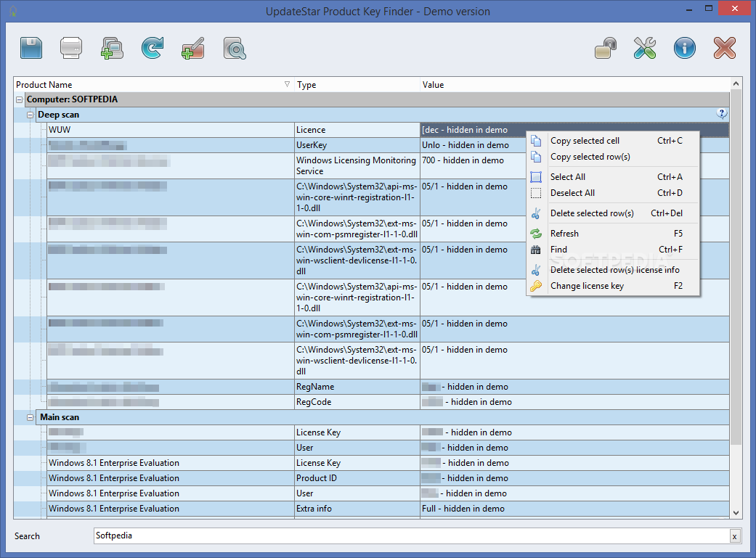Viewport: 756px width, 558px height.
Task: Click the Search input field
Action: tap(412, 536)
